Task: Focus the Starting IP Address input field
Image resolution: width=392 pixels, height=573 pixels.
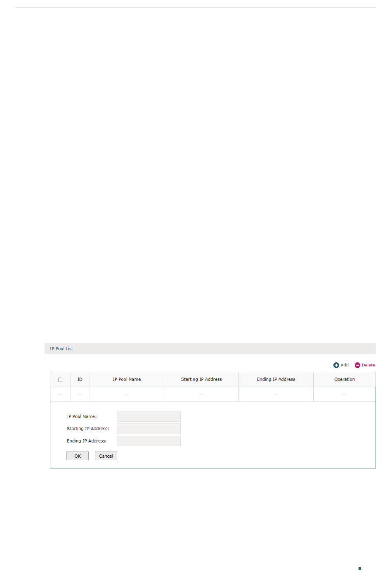Action: tap(149, 429)
